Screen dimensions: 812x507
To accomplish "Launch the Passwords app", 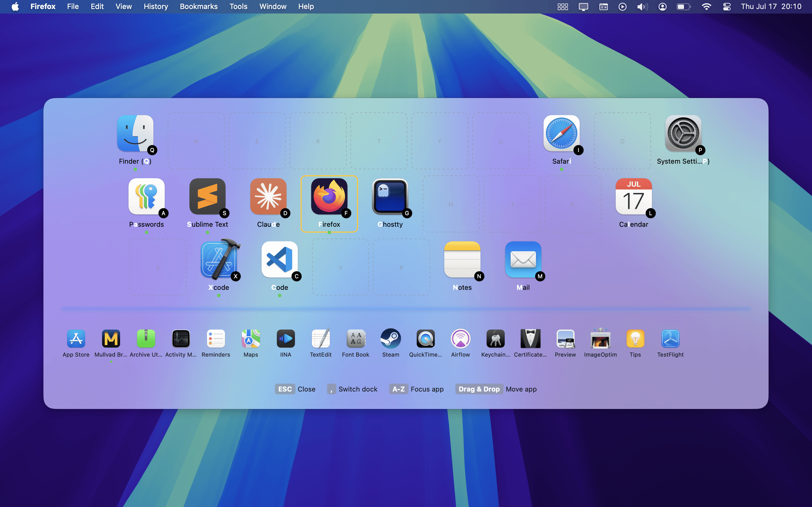I will (x=146, y=197).
